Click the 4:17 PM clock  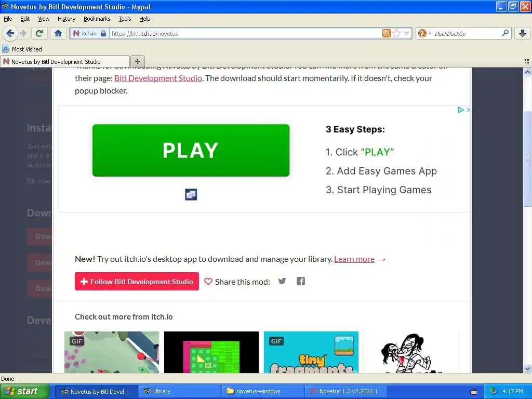pos(513,391)
